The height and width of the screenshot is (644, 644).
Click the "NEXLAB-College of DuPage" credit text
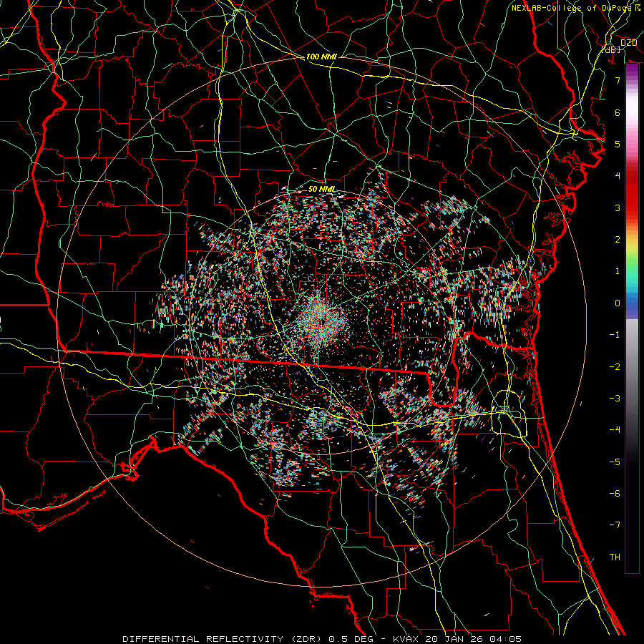click(571, 8)
